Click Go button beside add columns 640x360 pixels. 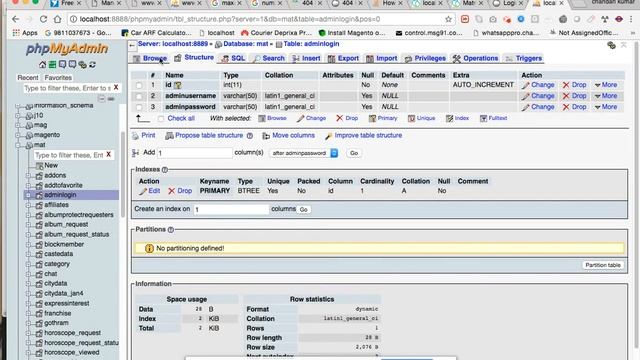click(354, 153)
